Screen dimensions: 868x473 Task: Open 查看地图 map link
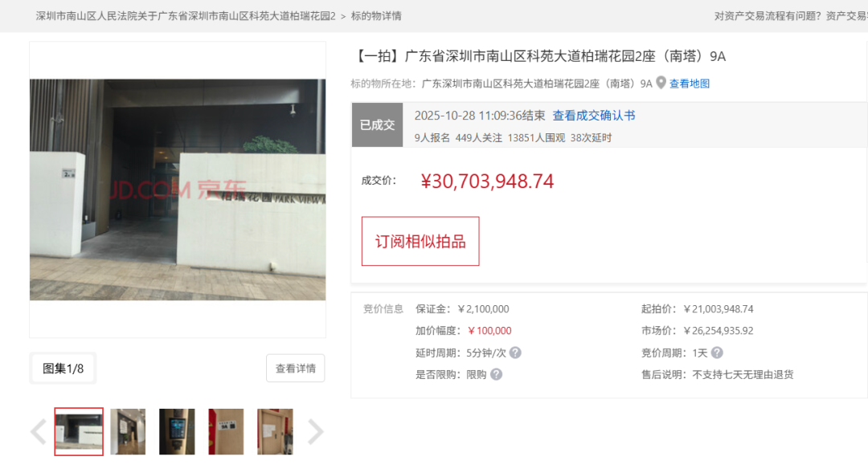[x=690, y=84]
